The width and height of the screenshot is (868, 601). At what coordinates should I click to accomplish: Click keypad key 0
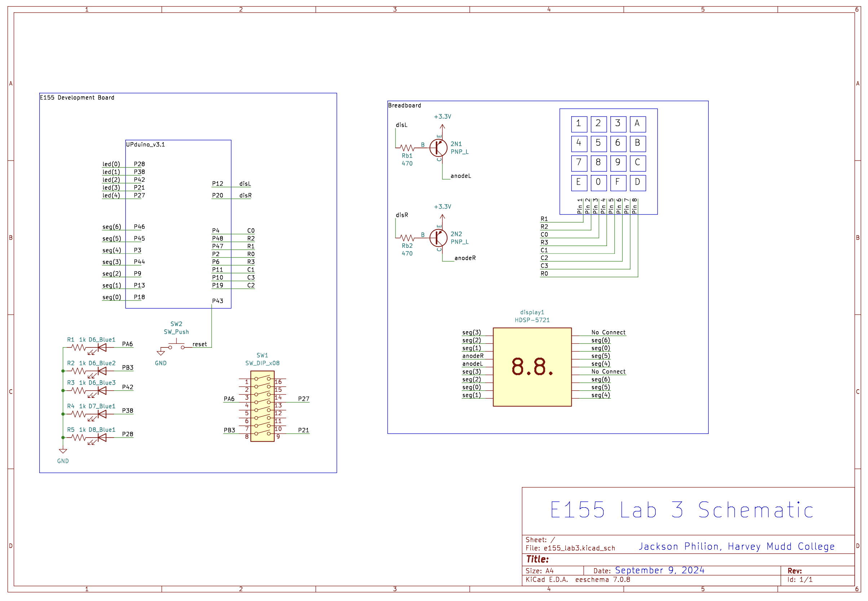click(x=599, y=183)
